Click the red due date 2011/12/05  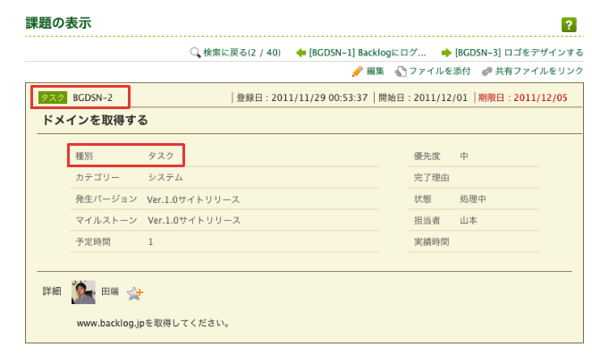[x=540, y=97]
